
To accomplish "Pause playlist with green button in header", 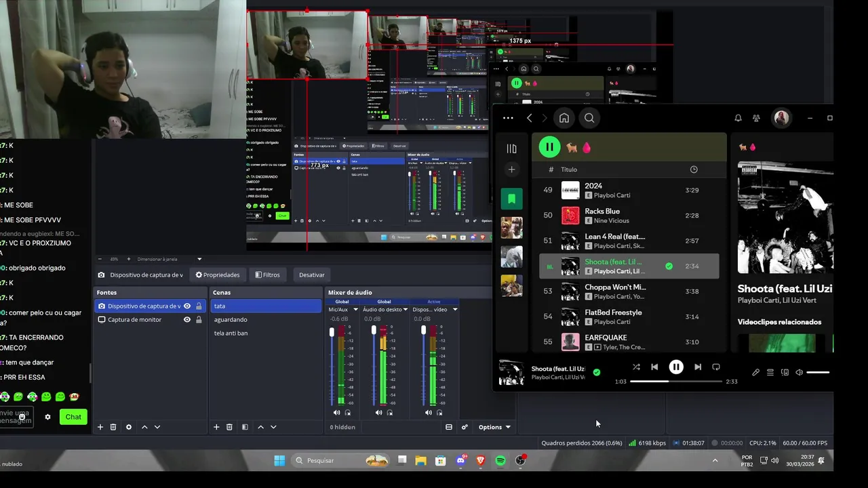I will coord(549,147).
